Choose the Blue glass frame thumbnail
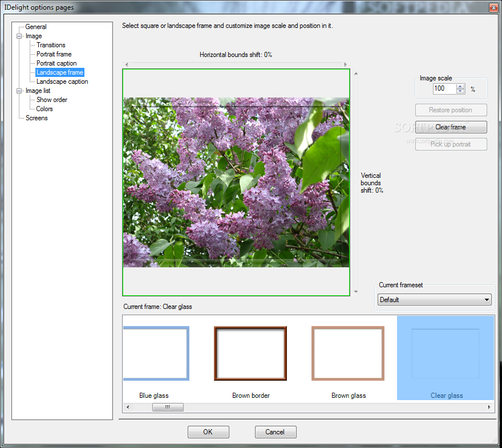The image size is (502, 448). tap(155, 358)
